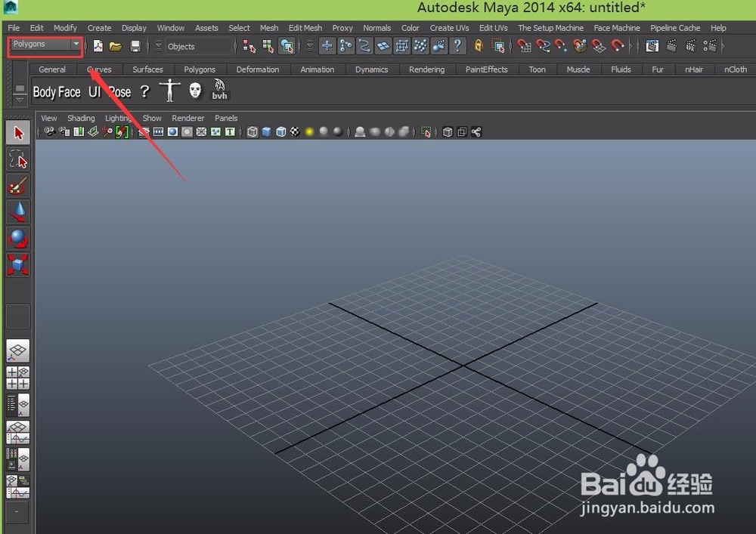Click the make live magnet icon
The width and height of the screenshot is (756, 534).
pyautogui.click(x=618, y=46)
